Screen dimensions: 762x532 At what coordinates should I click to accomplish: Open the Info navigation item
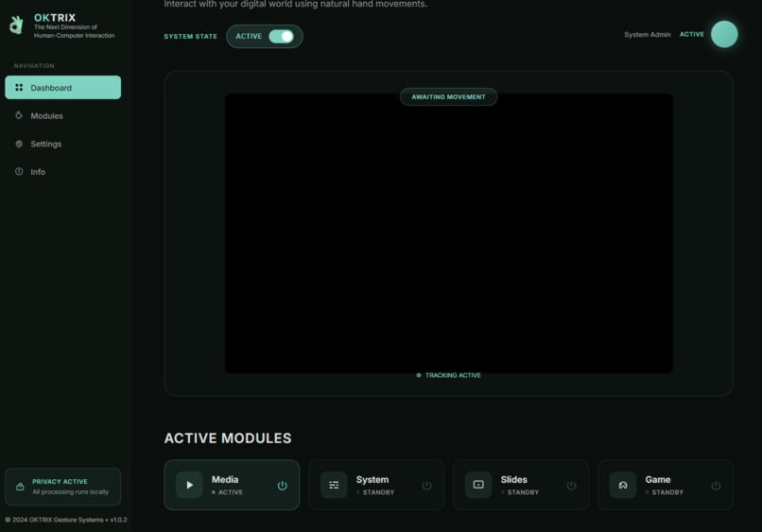tap(62, 171)
